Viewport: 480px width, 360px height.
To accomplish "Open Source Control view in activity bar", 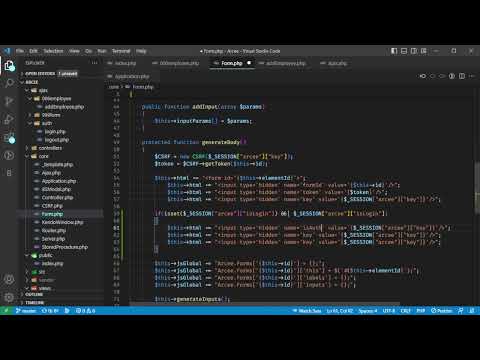I will (9, 101).
